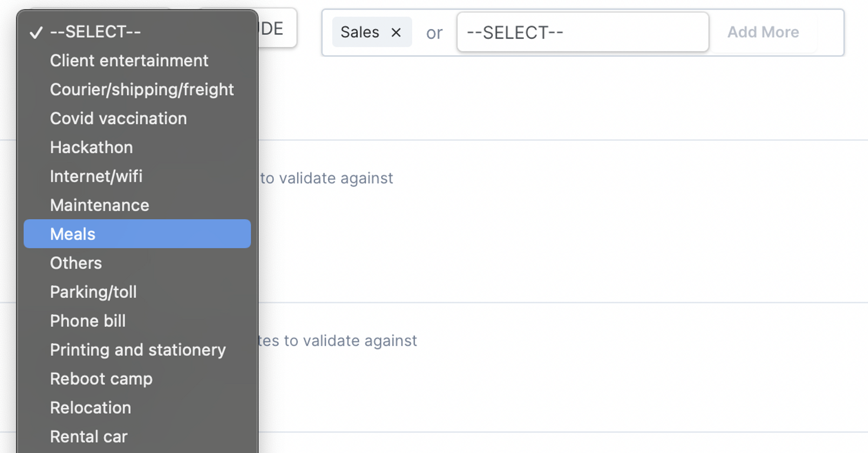This screenshot has height=453, width=868.
Task: Remove the Sales tag with its X icon
Action: (396, 33)
